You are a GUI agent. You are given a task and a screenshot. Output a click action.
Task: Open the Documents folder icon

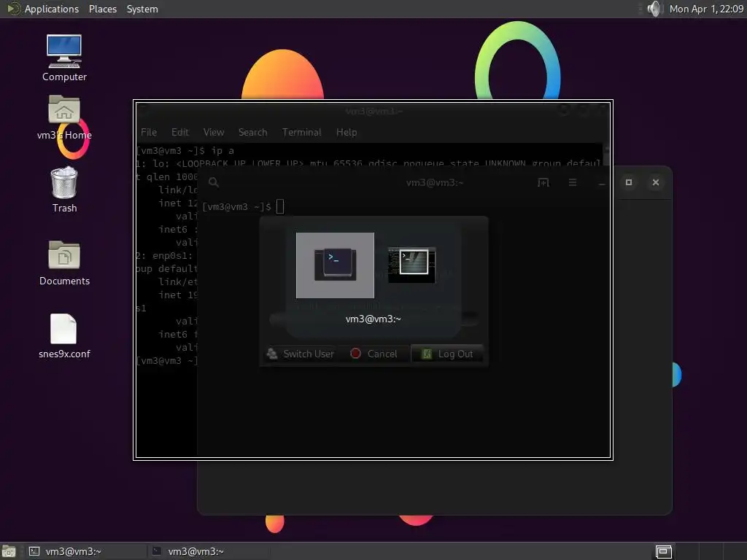pyautogui.click(x=64, y=262)
